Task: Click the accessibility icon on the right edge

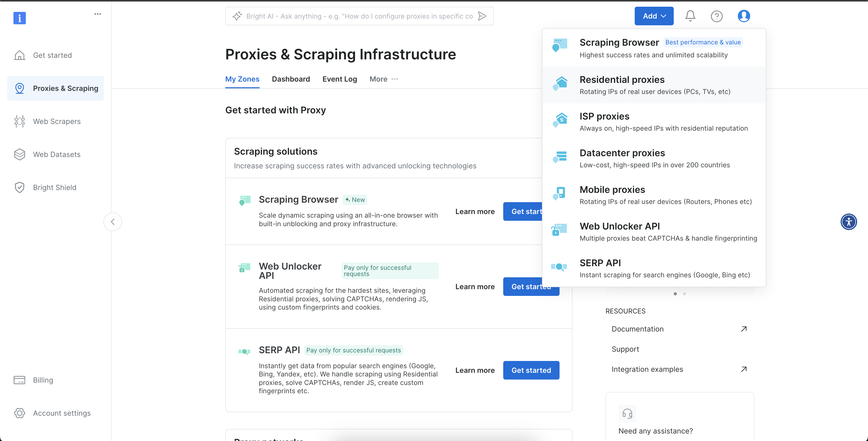Action: 849,222
